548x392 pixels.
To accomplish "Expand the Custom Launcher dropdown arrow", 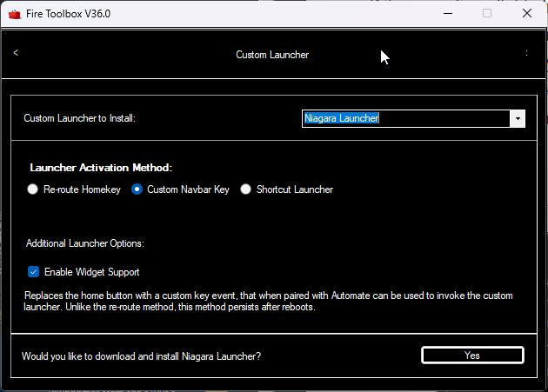I will tap(518, 119).
